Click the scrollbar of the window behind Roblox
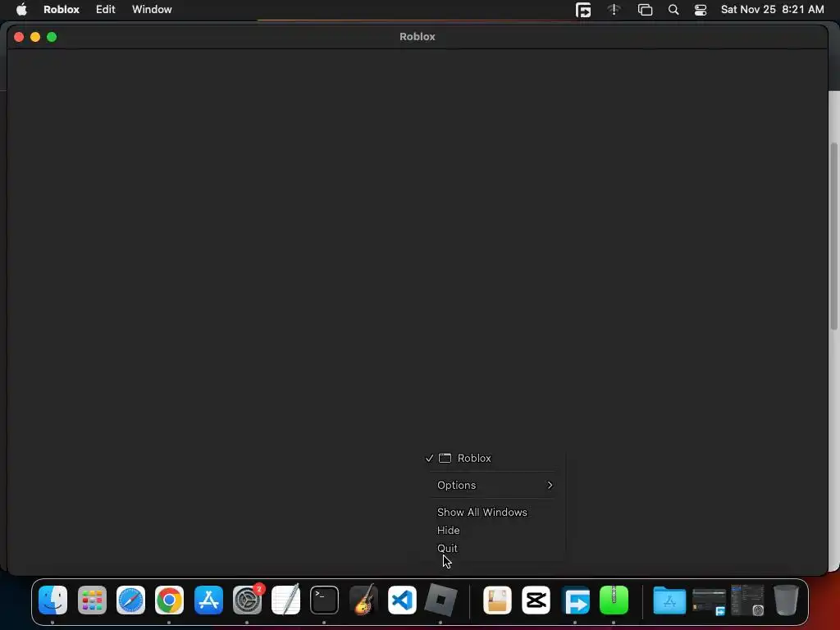Viewport: 840px width, 630px height. (x=834, y=235)
